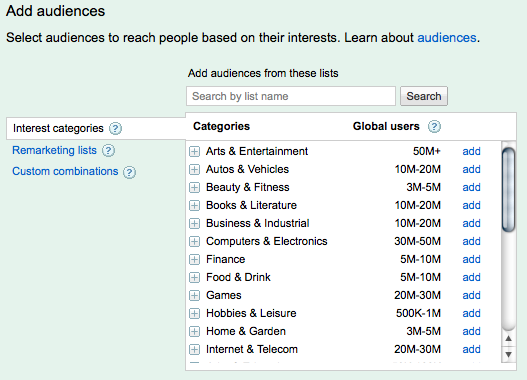Click the Categories column header
Viewport: 527px width, 380px height.
[221, 126]
